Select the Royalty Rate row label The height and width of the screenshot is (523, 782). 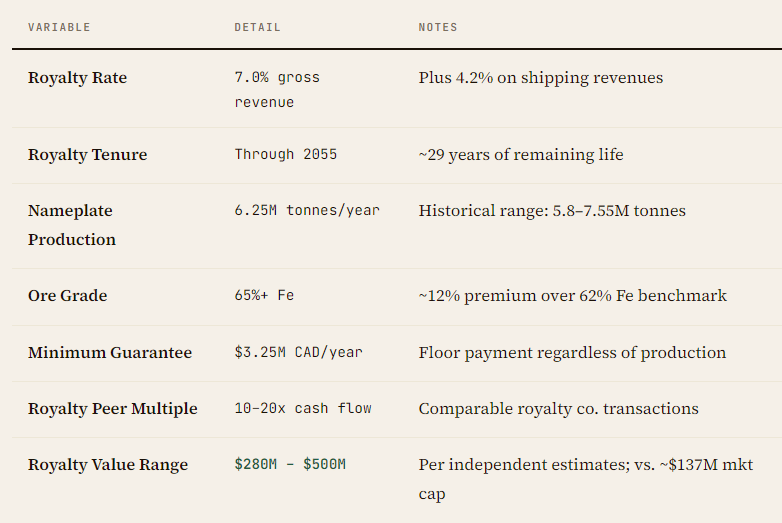pyautogui.click(x=77, y=78)
